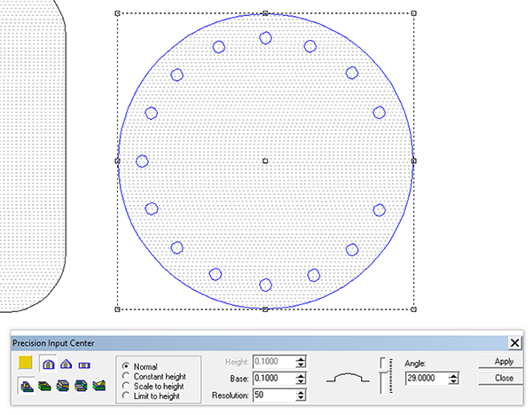Choose the Merge highest relief icon
The width and height of the screenshot is (532, 415).
(63, 386)
